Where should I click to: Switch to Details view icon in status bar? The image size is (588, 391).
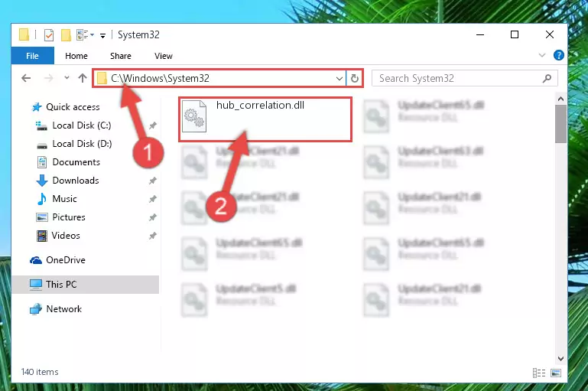[x=539, y=373]
